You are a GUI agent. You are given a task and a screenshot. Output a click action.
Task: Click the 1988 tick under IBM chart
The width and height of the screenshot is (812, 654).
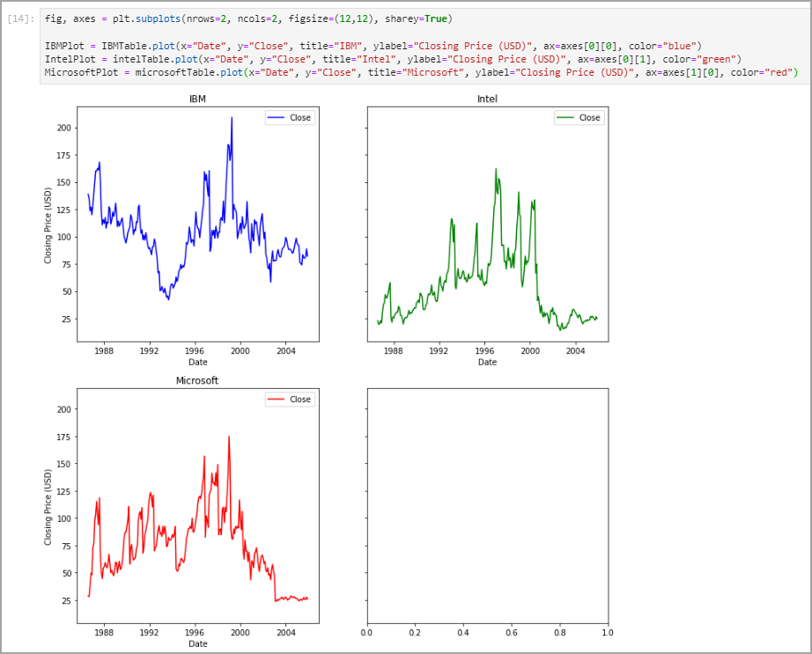104,351
